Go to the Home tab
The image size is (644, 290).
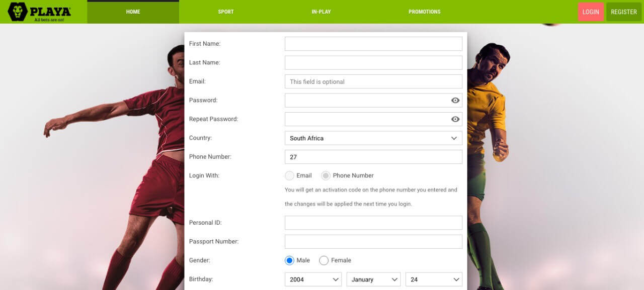[x=133, y=12]
